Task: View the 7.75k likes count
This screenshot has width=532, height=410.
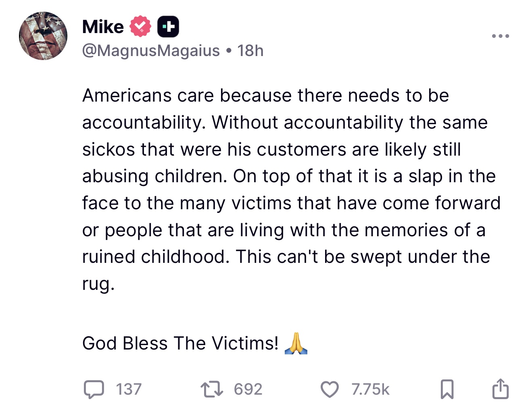Action: tap(370, 389)
